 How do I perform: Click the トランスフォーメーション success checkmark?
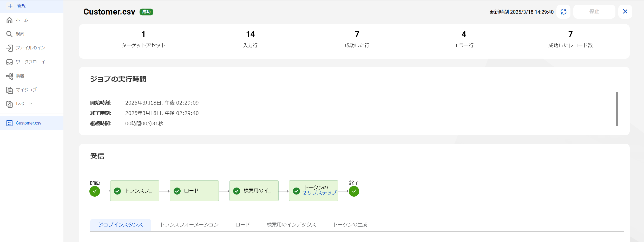(x=117, y=191)
